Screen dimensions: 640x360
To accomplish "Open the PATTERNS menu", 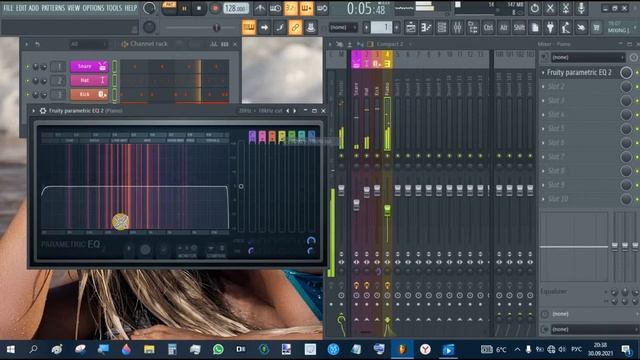I will pos(53,8).
